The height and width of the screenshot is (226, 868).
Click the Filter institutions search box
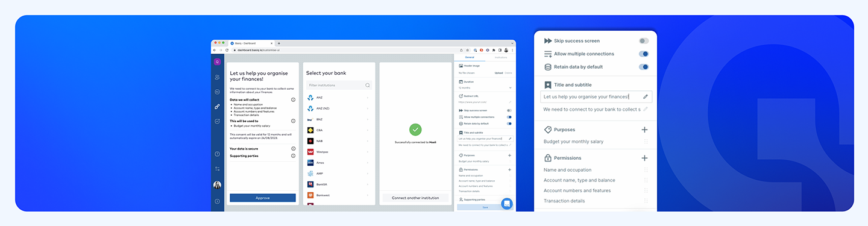[x=339, y=86]
